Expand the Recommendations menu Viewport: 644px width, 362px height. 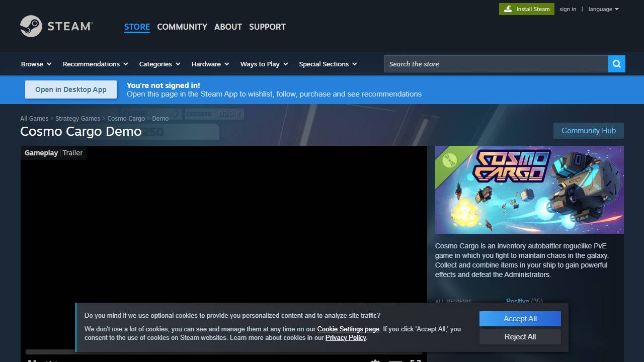pyautogui.click(x=95, y=64)
